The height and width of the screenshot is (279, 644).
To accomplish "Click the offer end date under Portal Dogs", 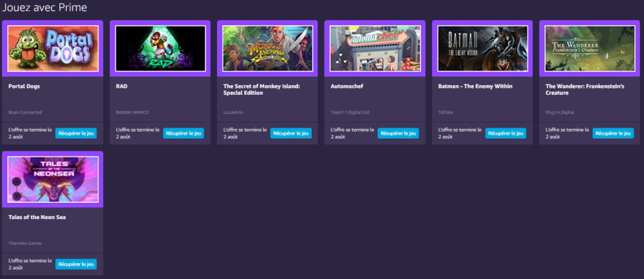I will 30,133.
